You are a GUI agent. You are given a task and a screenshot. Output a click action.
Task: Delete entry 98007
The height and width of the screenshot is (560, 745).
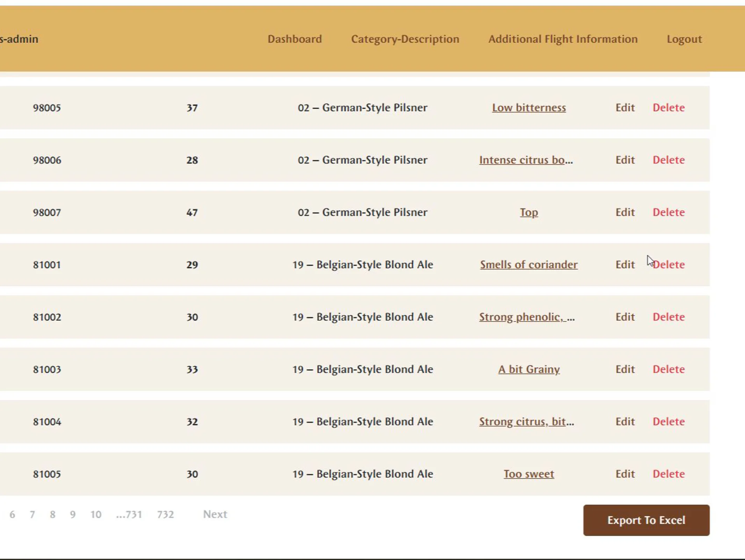(x=668, y=212)
